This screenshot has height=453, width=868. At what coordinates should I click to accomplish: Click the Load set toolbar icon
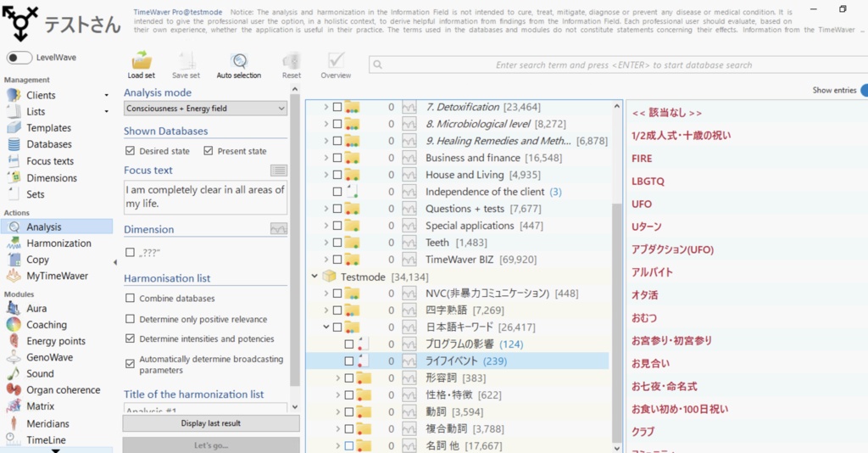[x=142, y=65]
